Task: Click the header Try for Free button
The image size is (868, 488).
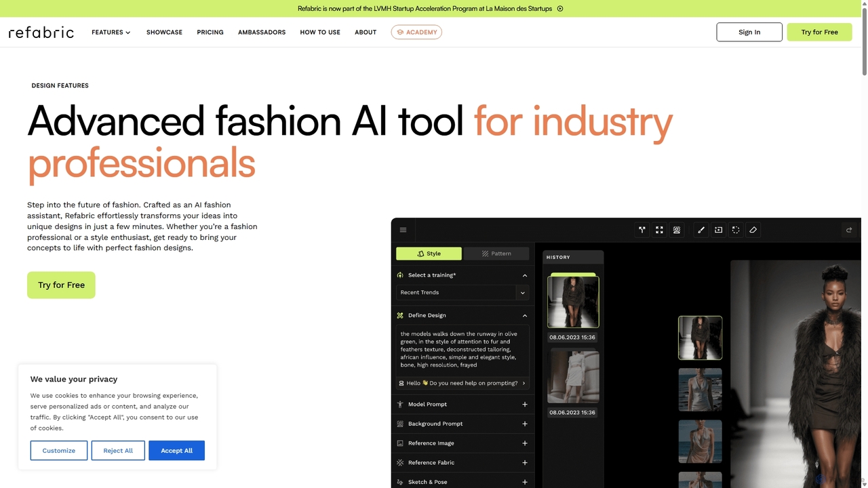Action: [x=819, y=32]
